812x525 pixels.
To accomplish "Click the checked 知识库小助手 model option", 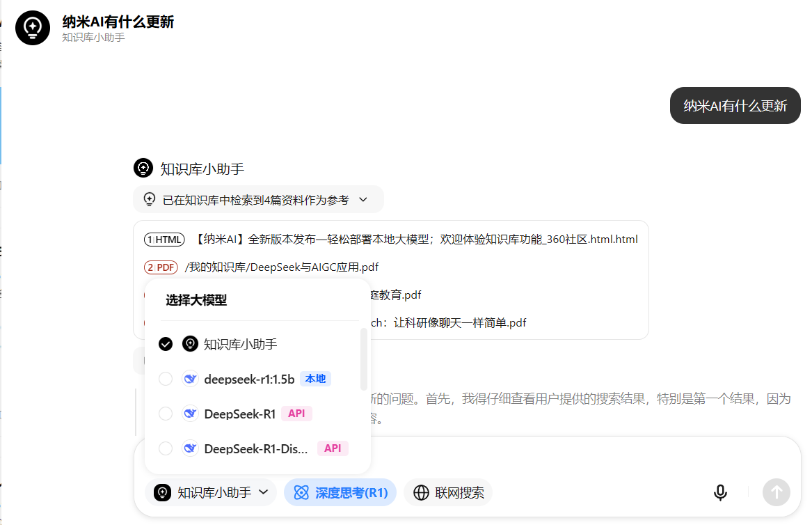I will coord(240,344).
